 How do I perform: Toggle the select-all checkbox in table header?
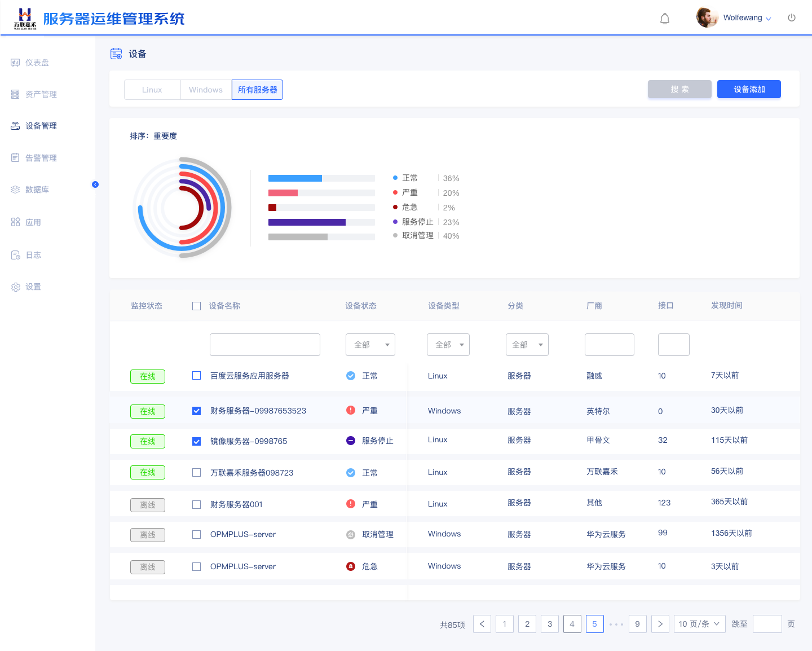[x=196, y=306]
